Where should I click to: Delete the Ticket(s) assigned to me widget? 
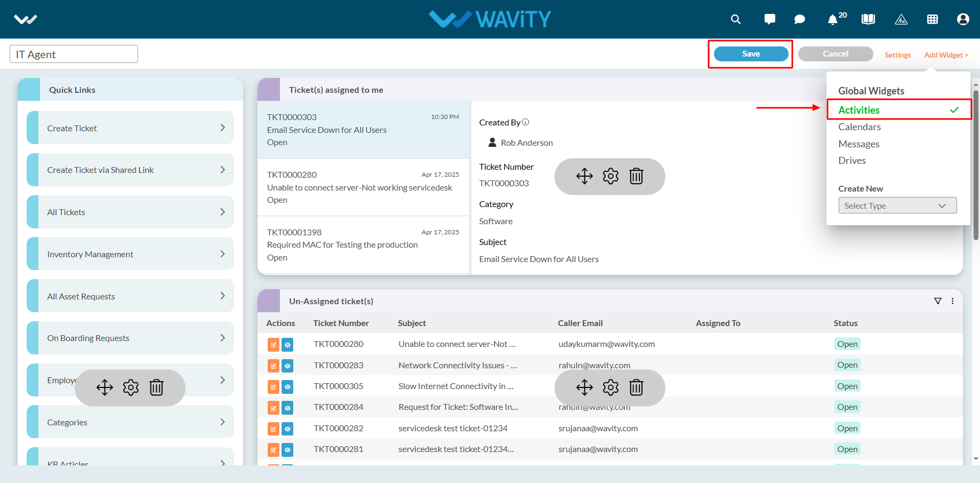click(x=636, y=176)
